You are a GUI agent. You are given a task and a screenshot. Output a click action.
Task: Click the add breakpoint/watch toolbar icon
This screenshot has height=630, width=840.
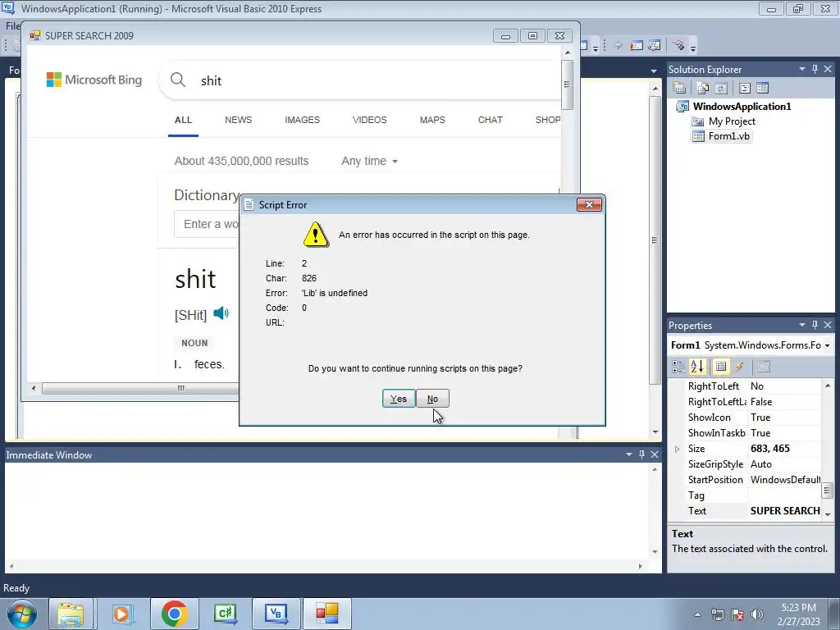click(x=678, y=45)
